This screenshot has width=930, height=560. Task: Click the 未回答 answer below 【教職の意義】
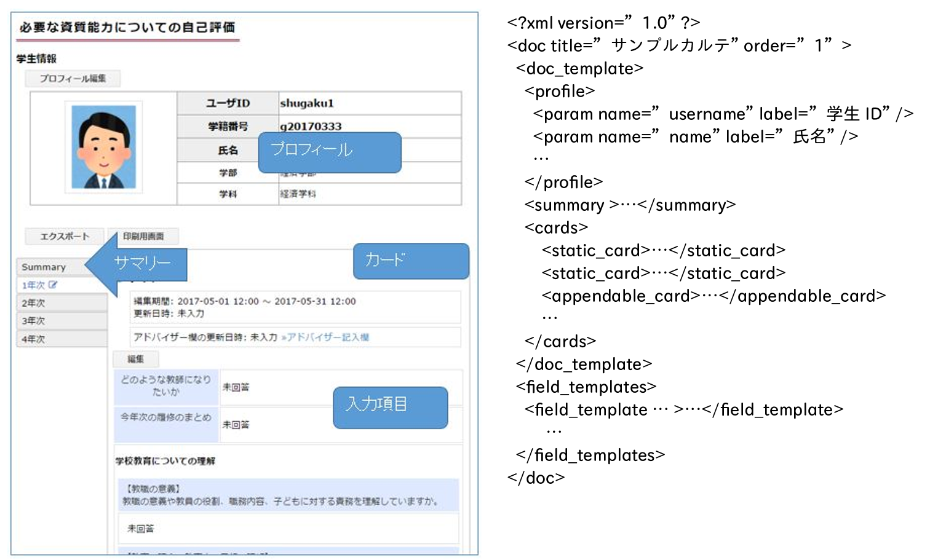[x=141, y=529]
